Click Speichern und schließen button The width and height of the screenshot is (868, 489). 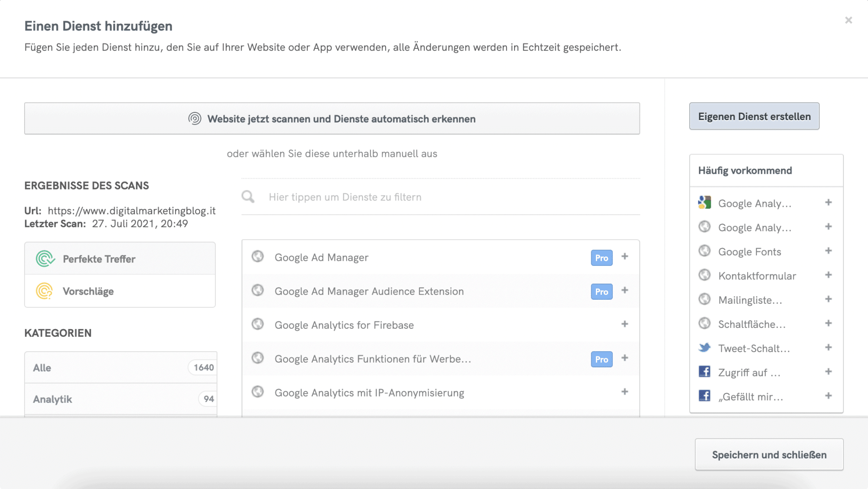[769, 455]
